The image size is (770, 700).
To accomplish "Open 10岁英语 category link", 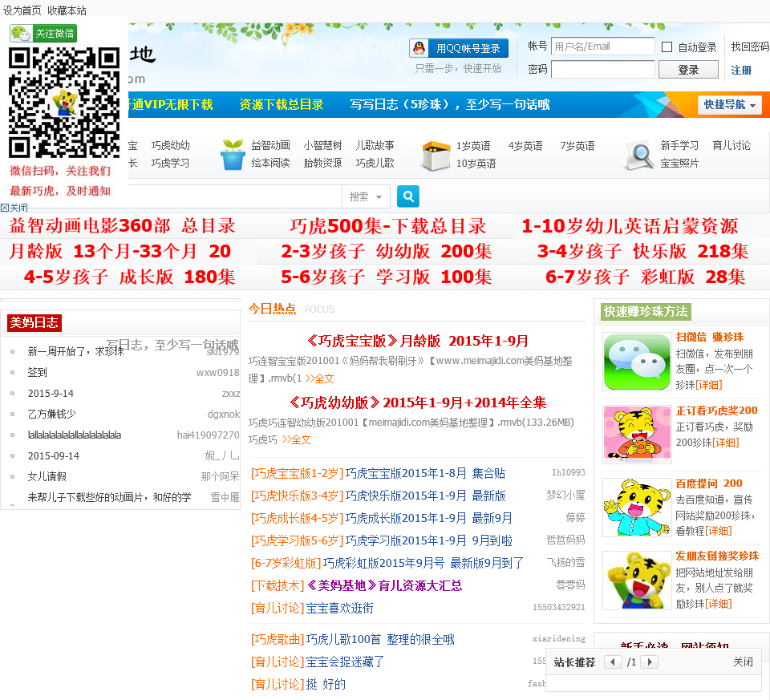I will 476,164.
